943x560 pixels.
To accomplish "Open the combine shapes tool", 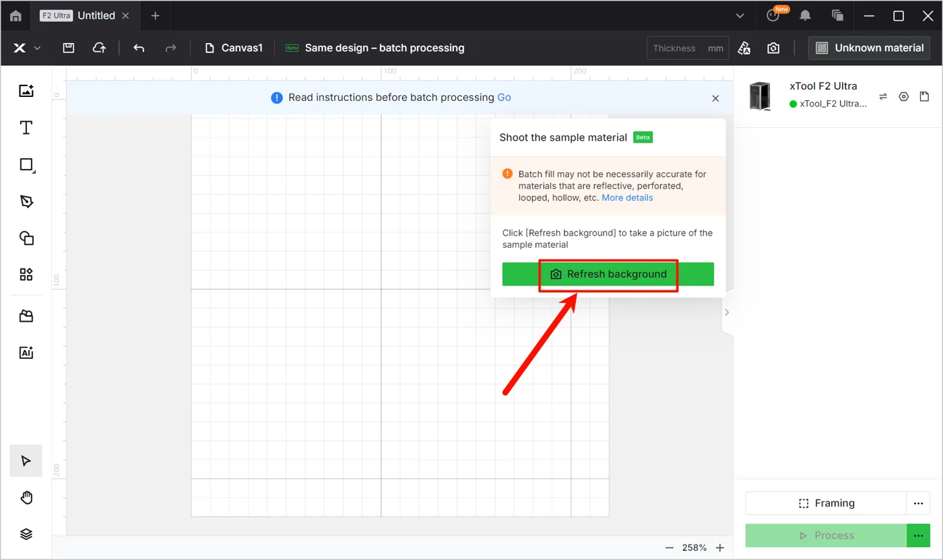I will 26,238.
